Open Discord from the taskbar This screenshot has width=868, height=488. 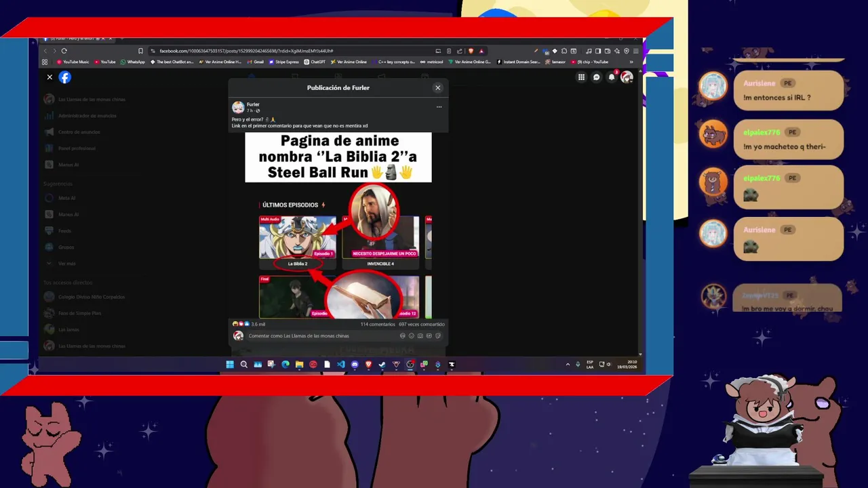click(x=355, y=365)
